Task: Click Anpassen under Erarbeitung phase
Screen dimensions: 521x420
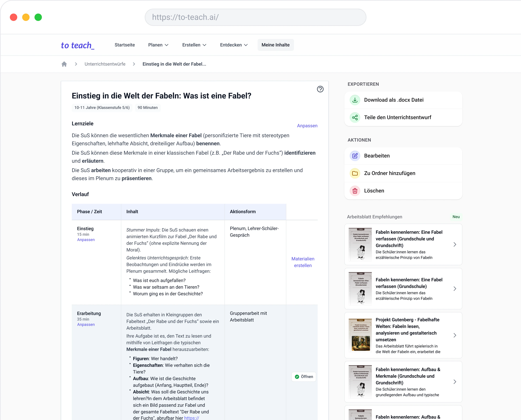Action: point(86,325)
